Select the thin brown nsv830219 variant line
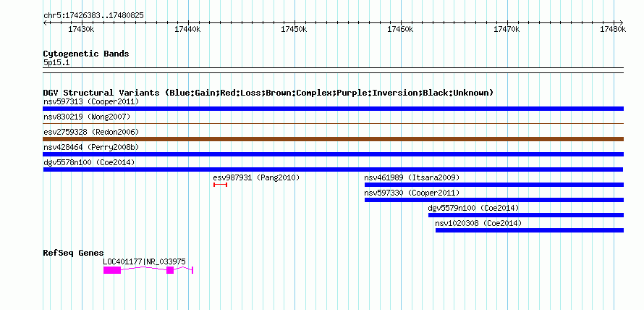Viewport: 644px width, 310px height. coord(333,123)
